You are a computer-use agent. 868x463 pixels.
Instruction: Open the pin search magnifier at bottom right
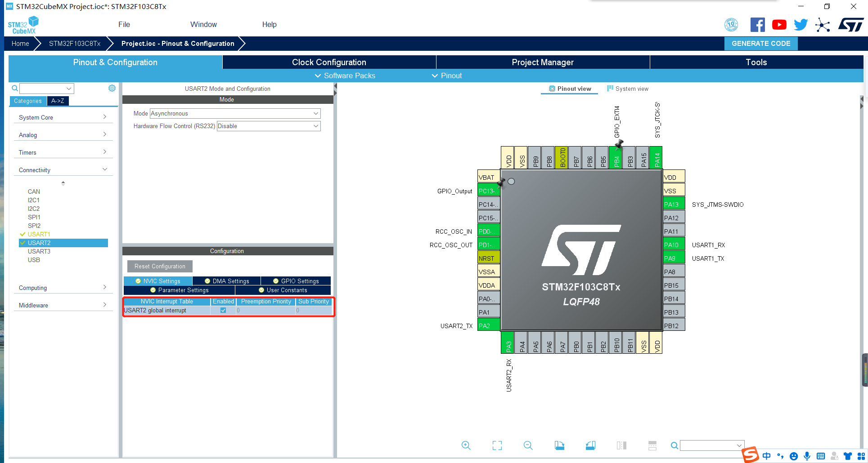674,445
